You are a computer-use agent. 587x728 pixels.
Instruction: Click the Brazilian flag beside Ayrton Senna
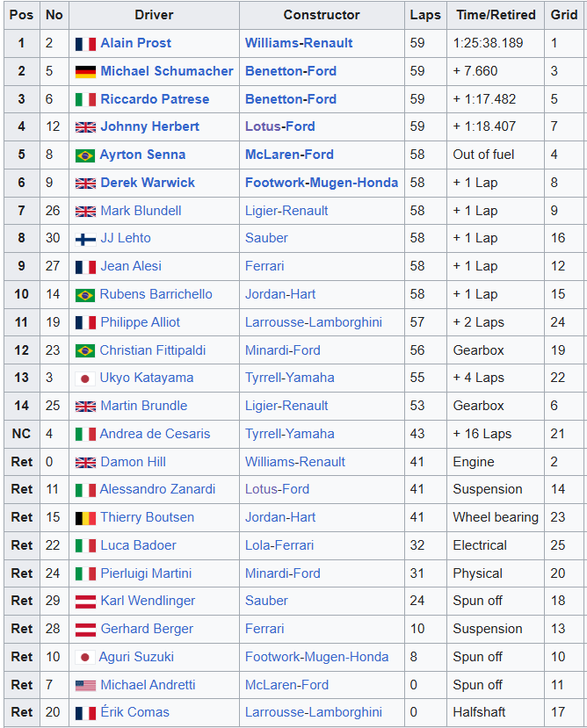[x=85, y=155]
